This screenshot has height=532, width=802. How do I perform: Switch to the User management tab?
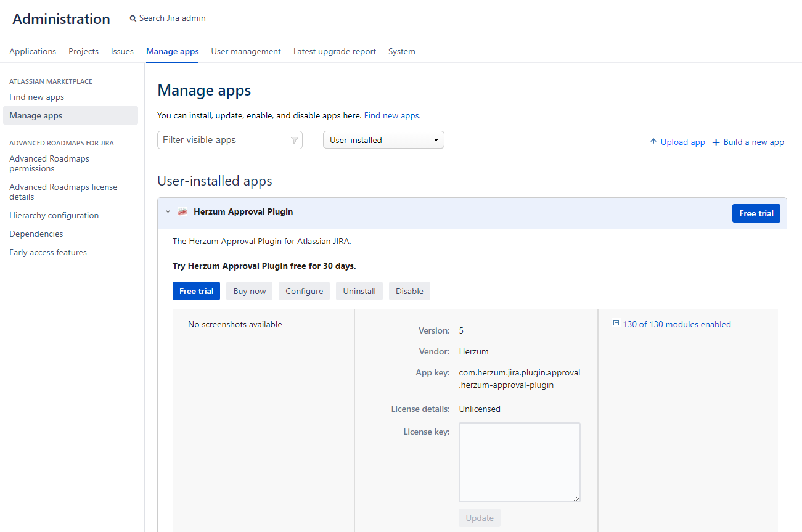pos(246,52)
